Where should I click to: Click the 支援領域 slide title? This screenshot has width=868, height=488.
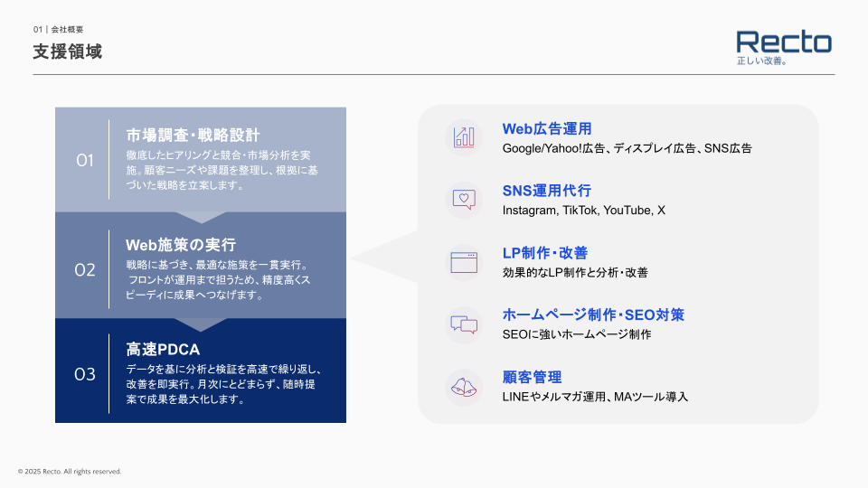tap(68, 52)
